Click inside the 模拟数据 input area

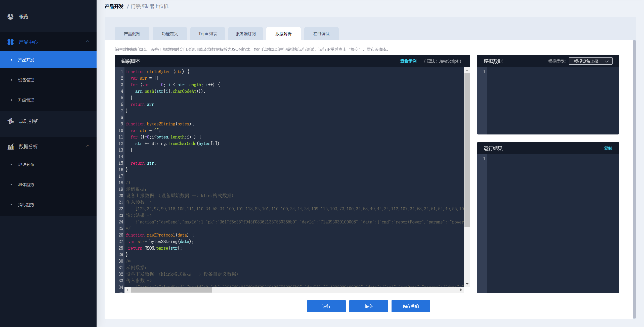click(x=552, y=101)
